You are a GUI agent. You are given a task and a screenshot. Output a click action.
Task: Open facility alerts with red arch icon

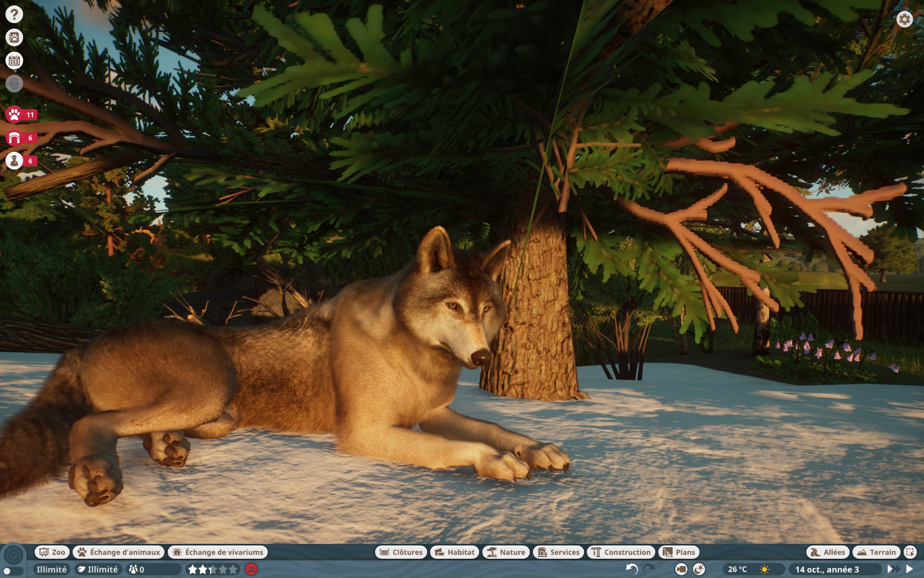point(21,138)
